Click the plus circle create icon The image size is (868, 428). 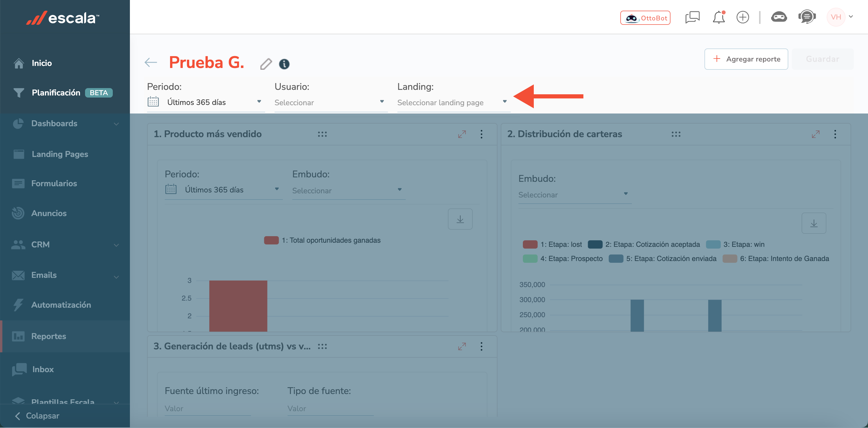(742, 17)
